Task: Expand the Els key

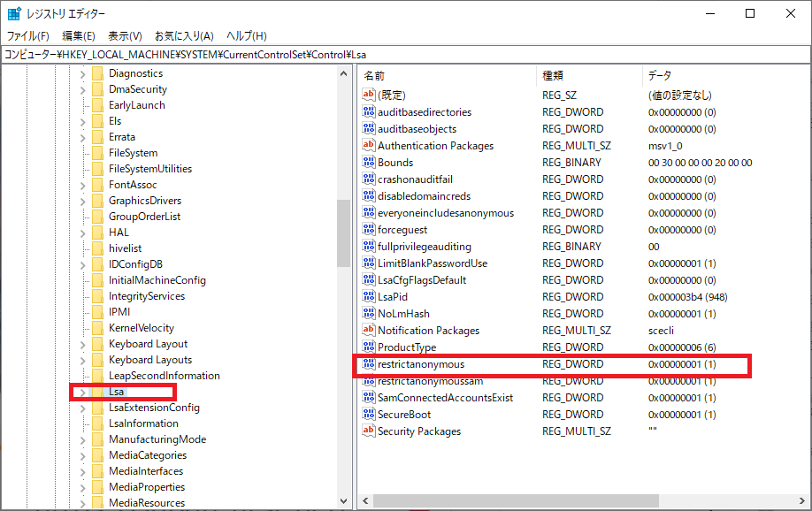Action: tap(82, 122)
